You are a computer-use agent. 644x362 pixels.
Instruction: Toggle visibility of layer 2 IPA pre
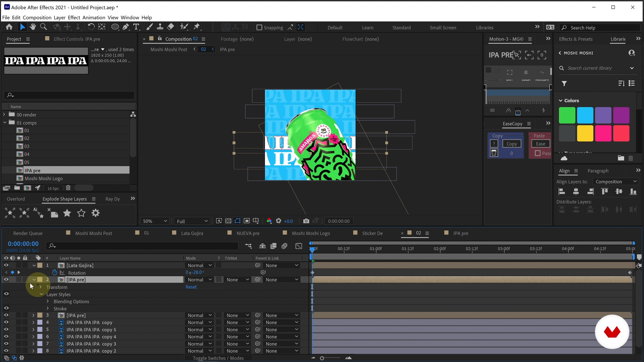click(6, 280)
